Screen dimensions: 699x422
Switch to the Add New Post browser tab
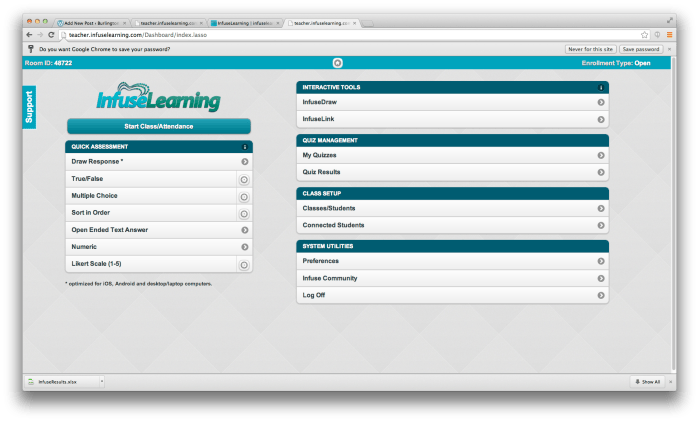point(92,21)
